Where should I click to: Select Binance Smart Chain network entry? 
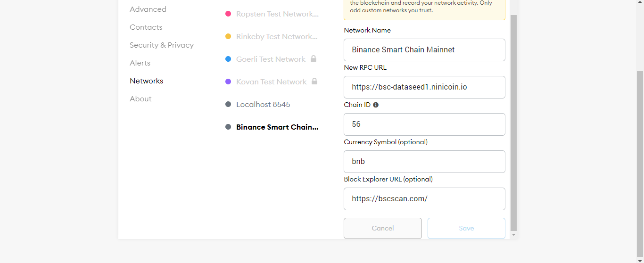[277, 127]
